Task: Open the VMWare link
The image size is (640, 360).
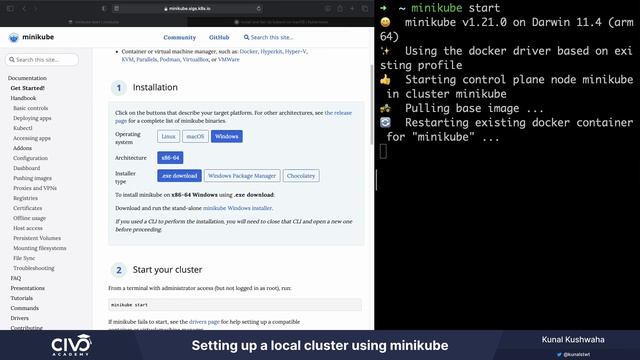Action: click(x=229, y=60)
